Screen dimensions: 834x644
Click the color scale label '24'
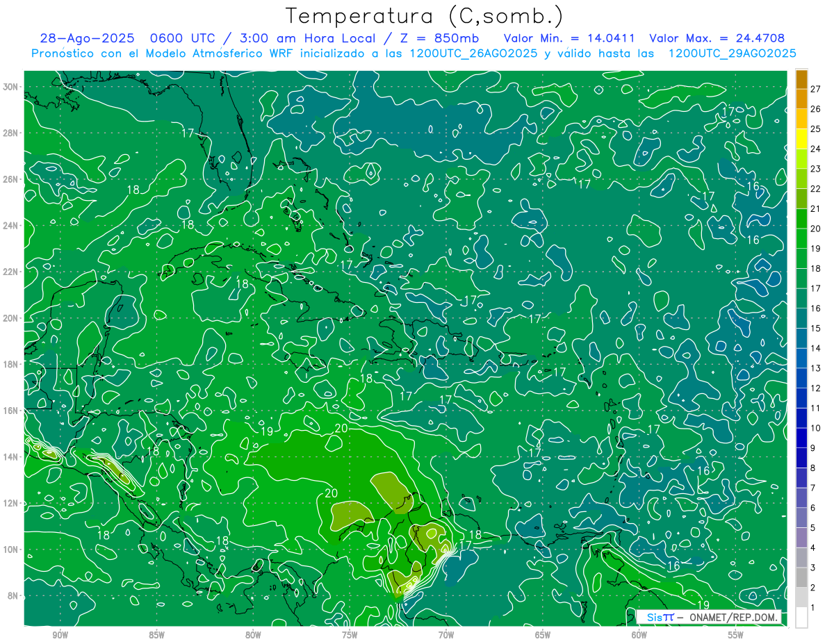[815, 149]
